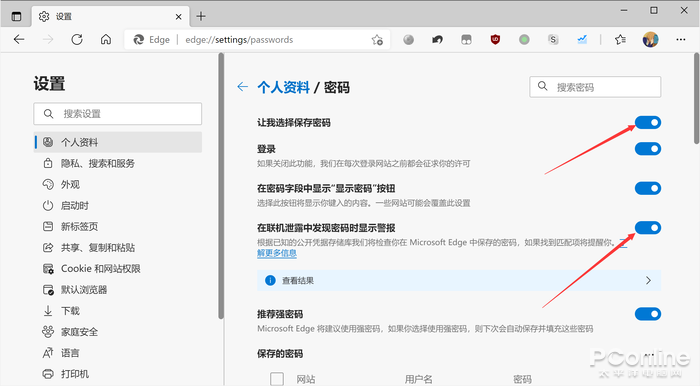
Task: Click the main page vertical scrollbar
Action: [696, 98]
